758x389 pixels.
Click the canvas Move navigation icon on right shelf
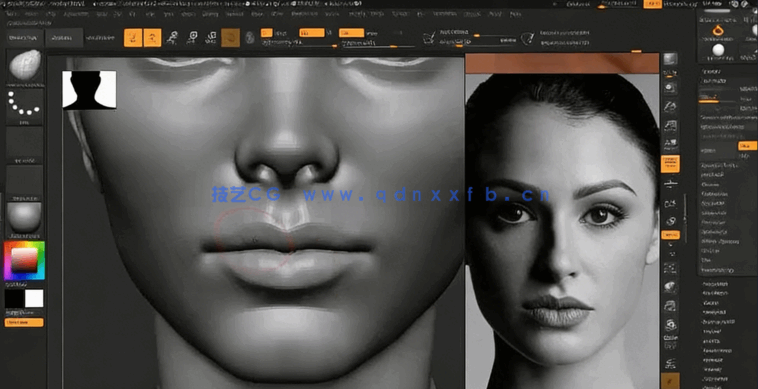(x=670, y=287)
